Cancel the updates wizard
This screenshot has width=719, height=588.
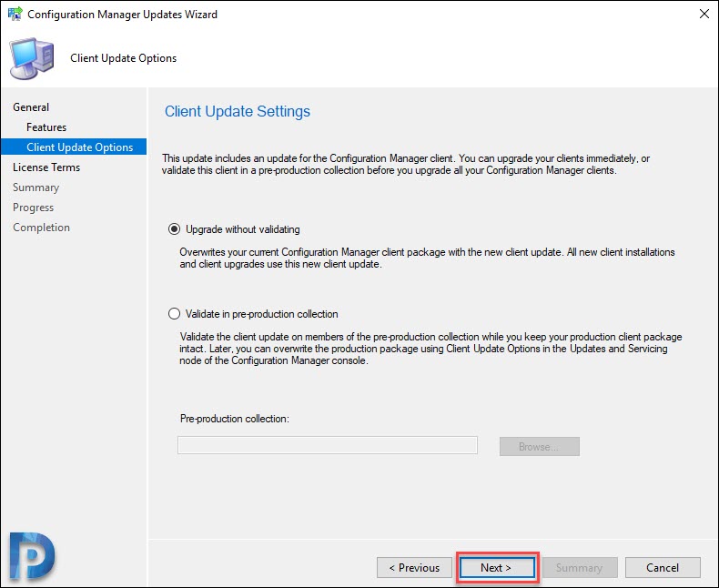coord(663,568)
